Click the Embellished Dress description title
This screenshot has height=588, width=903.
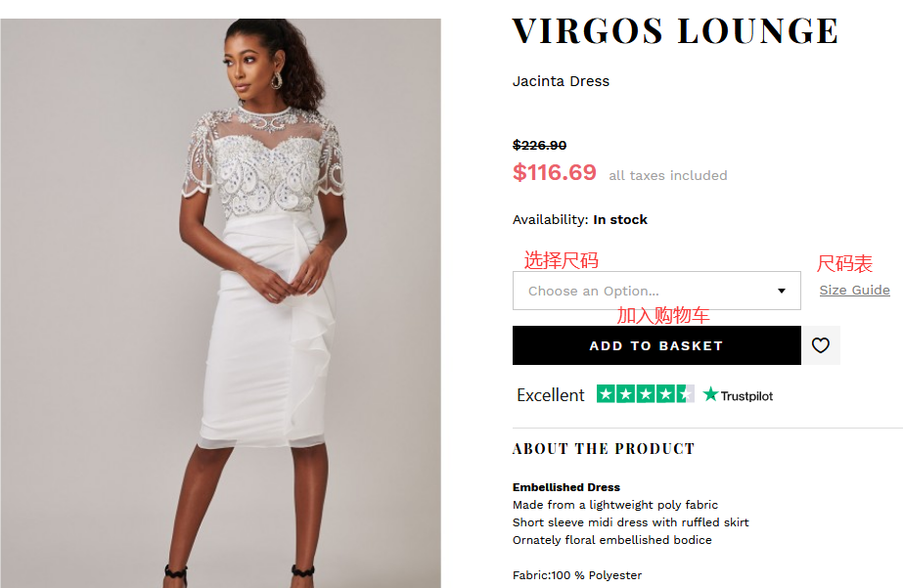tap(566, 487)
